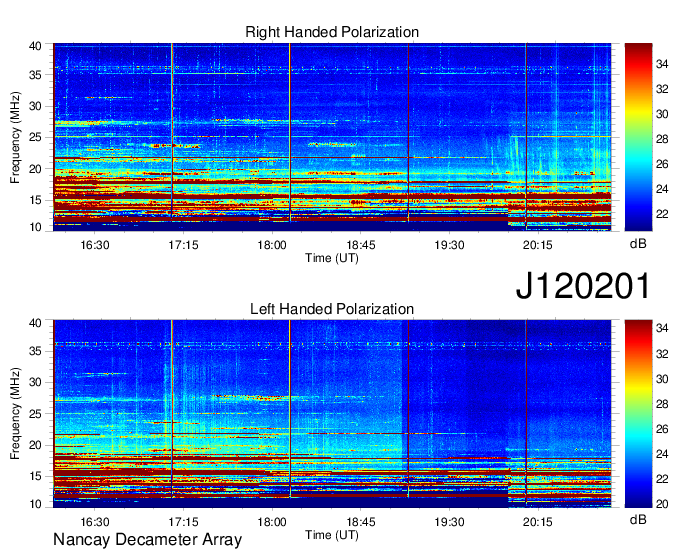Image resolution: width=680 pixels, height=552 pixels.
Task: Click the 18:45 tick label under top plot
Action: click(x=361, y=245)
